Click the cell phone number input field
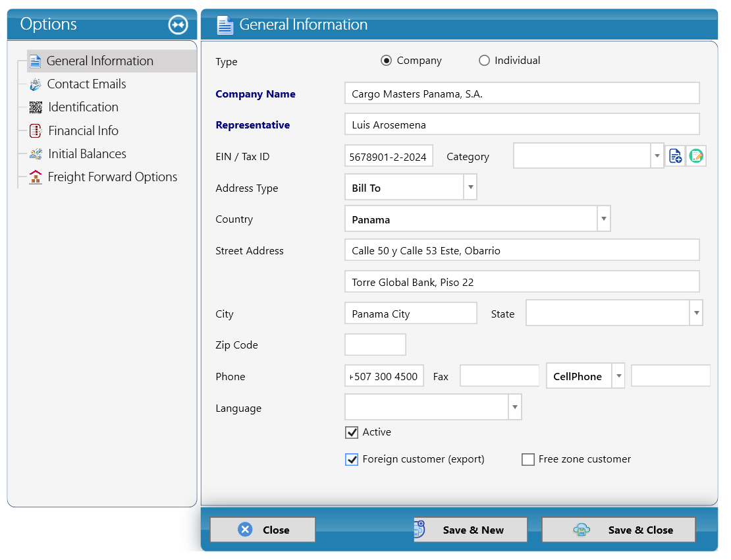Screen dimensions: 731x560 click(x=670, y=376)
